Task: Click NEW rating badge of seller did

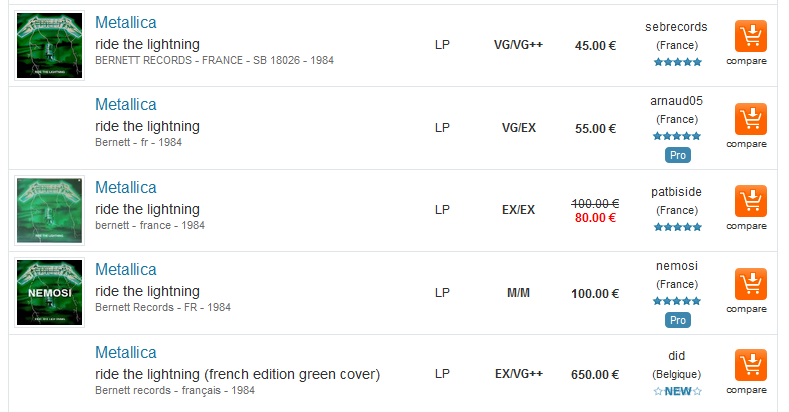Action: click(677, 391)
